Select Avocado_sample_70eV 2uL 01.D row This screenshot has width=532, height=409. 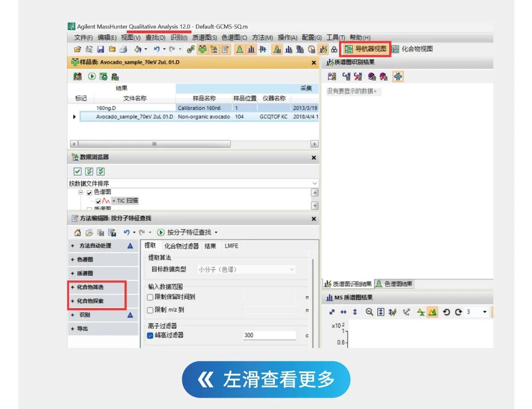coord(199,117)
